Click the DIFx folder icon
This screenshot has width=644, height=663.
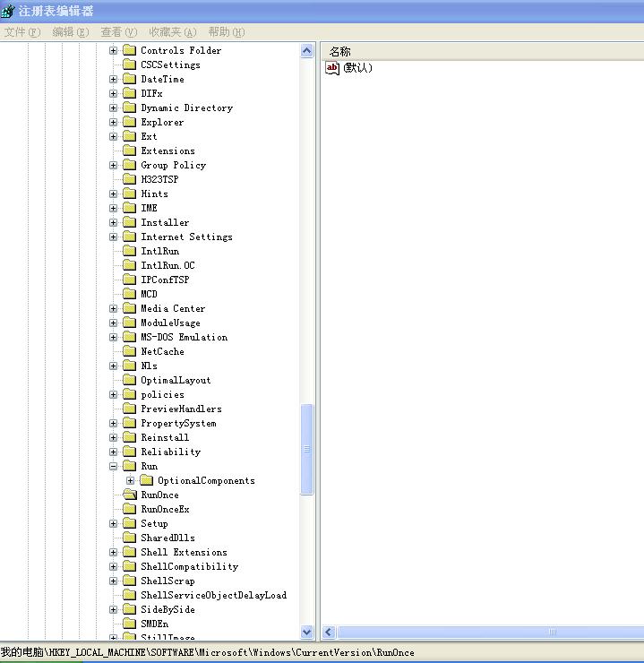(x=129, y=93)
